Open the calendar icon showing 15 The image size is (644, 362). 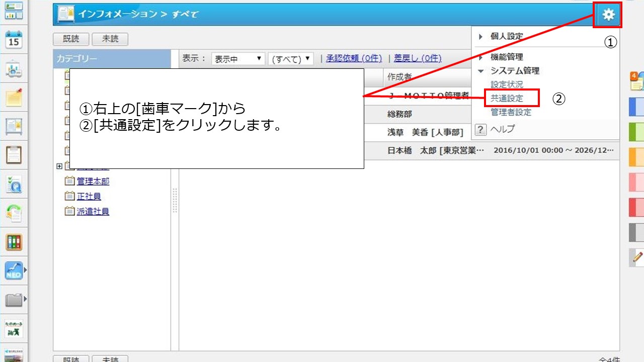point(14,40)
